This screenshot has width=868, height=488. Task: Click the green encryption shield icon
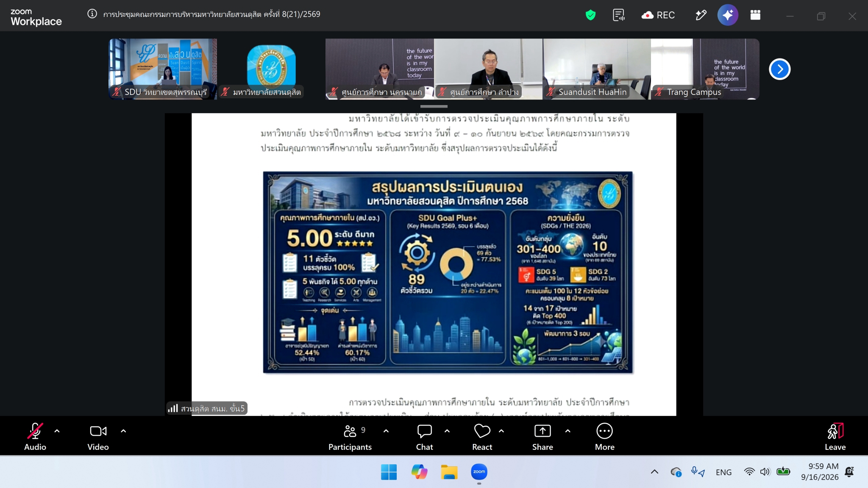coord(590,15)
